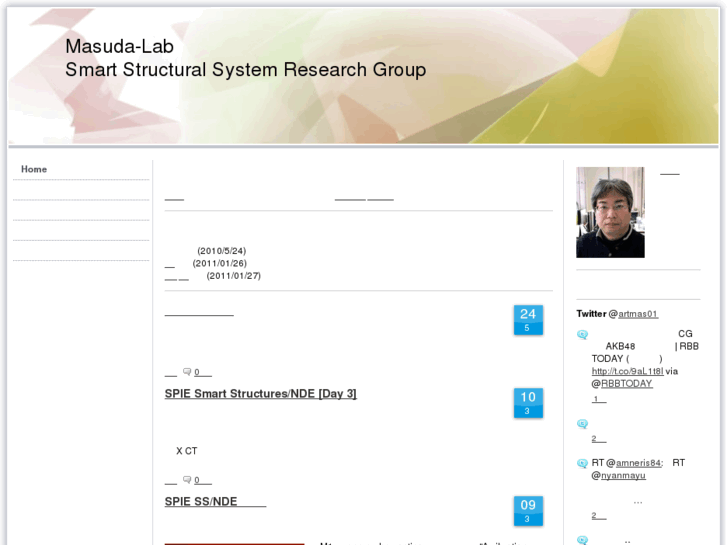Viewport: 727px width, 545px height.
Task: Select the (2011/01/27) entry text
Action: 234,276
